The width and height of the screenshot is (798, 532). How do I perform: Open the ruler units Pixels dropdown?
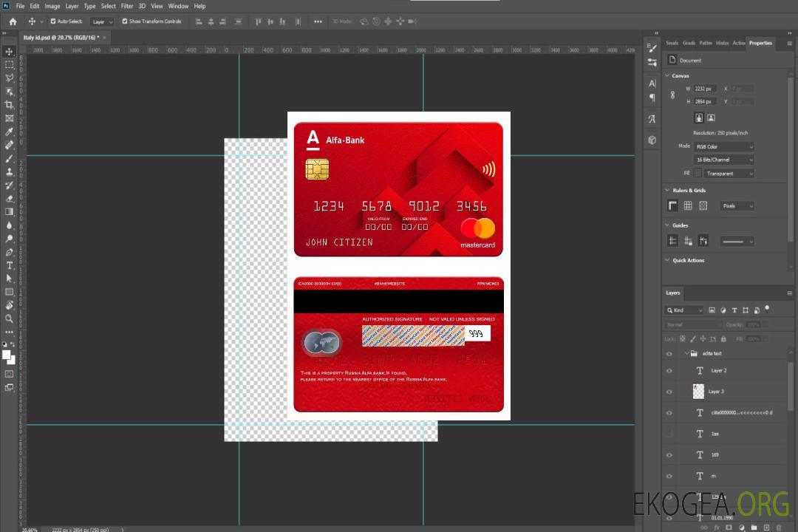pyautogui.click(x=737, y=205)
